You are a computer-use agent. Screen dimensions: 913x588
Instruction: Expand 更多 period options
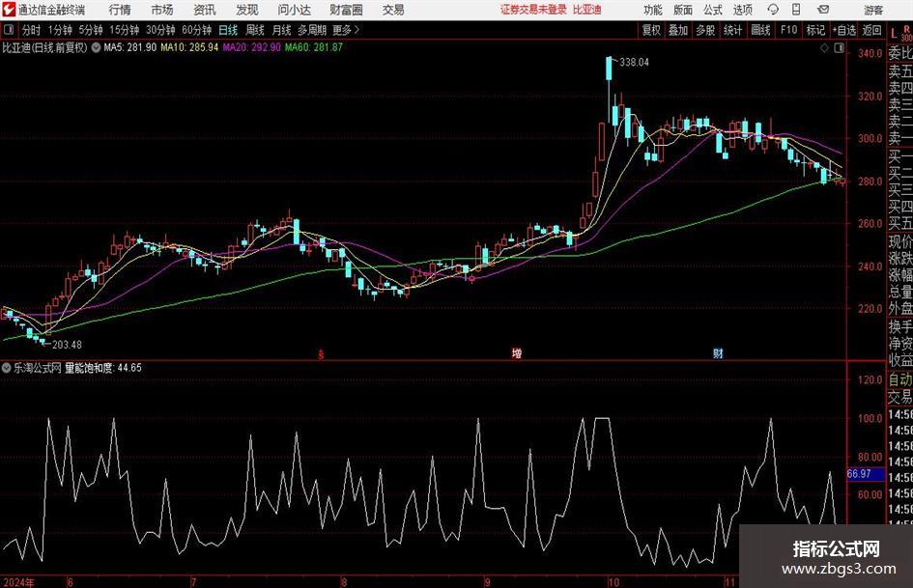point(346,30)
